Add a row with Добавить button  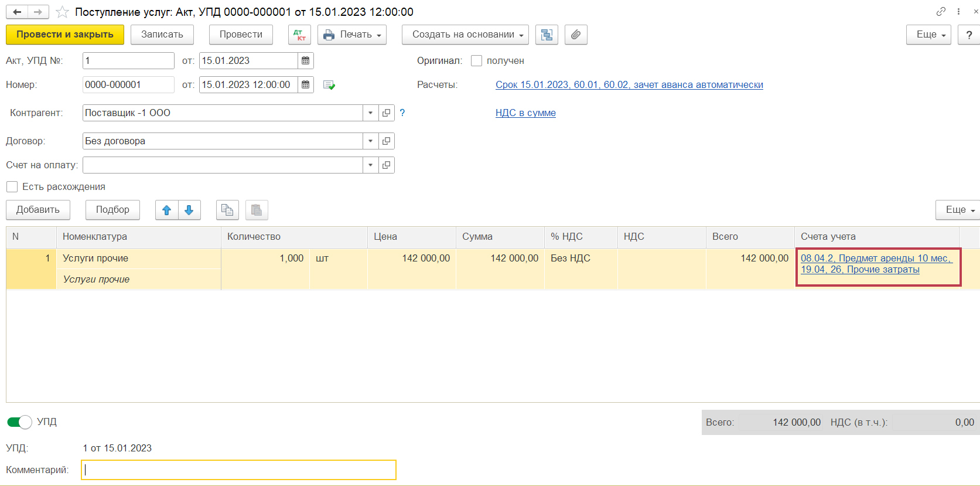[x=38, y=210]
